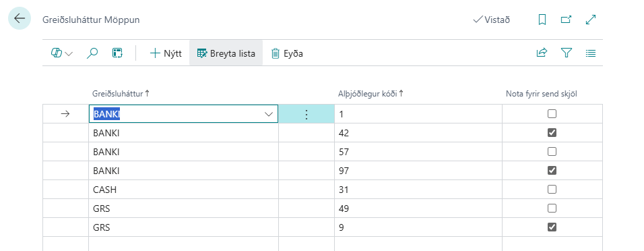
Task: Expand the chevron beside the Copilot icon
Action: (69, 53)
